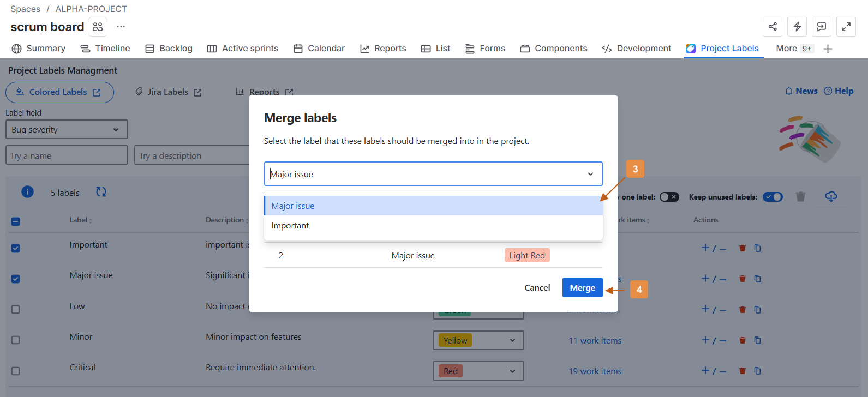
Task: Open the Jira Labels link
Action: [169, 92]
